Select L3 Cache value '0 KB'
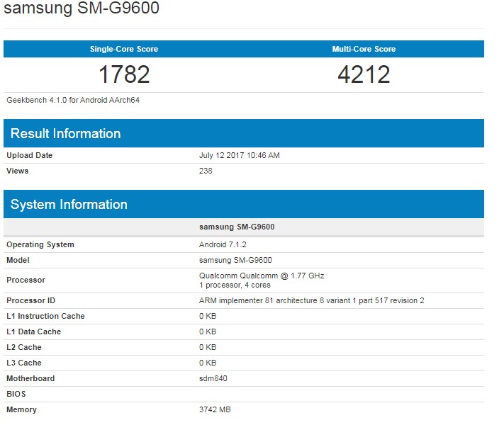504x425 pixels. [207, 363]
